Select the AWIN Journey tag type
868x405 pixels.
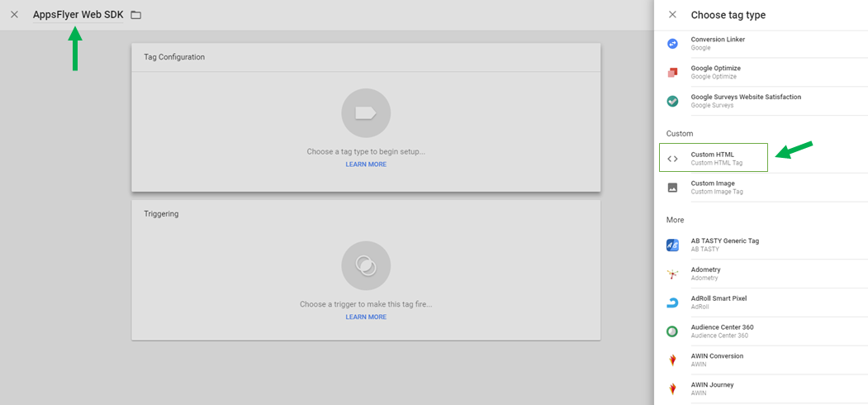(712, 388)
